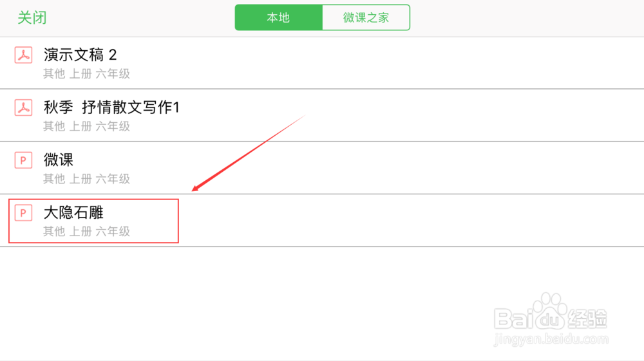644x361 pixels.
Task: Click the 经验 watermark text
Action: tap(588, 319)
